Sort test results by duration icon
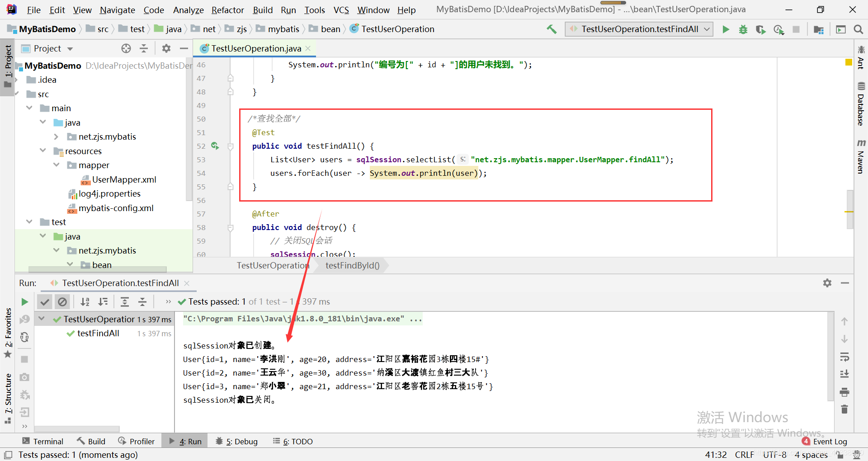This screenshot has width=868, height=461. [103, 302]
